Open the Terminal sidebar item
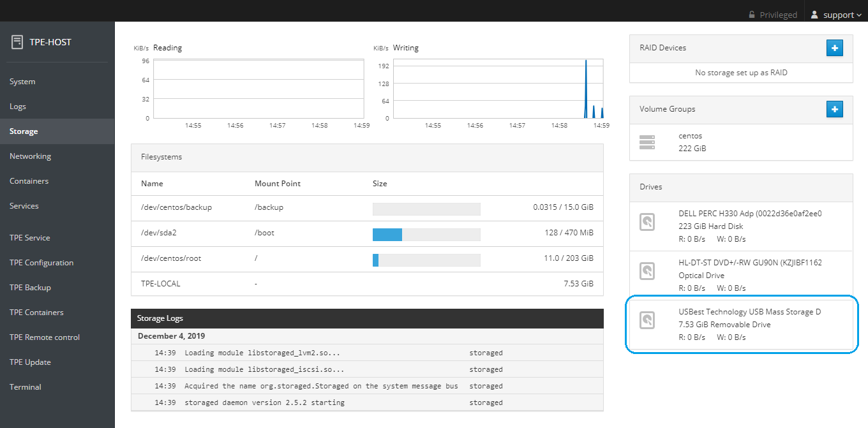Image resolution: width=868 pixels, height=428 pixels. [x=26, y=387]
